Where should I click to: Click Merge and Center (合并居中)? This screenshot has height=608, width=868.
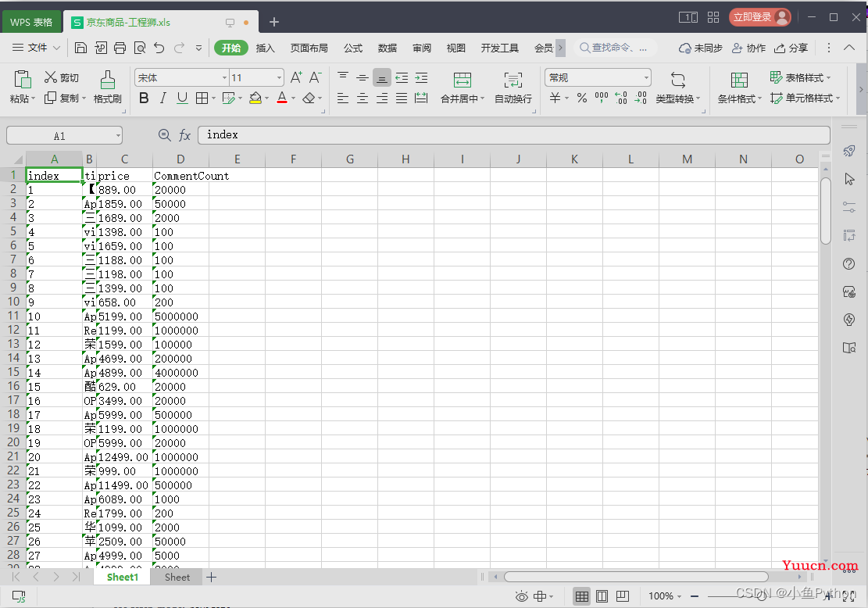point(463,88)
